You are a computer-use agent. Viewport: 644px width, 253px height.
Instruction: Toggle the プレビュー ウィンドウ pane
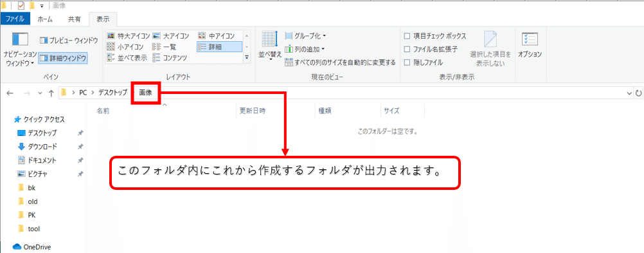pyautogui.click(x=69, y=41)
